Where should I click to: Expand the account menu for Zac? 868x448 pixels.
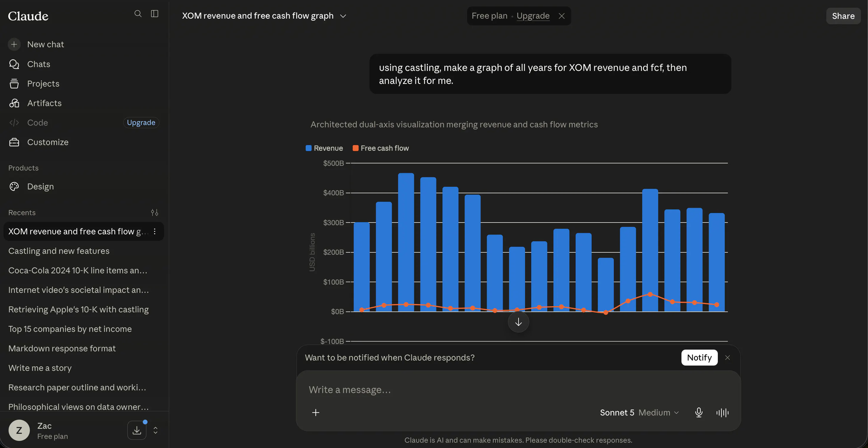click(155, 430)
